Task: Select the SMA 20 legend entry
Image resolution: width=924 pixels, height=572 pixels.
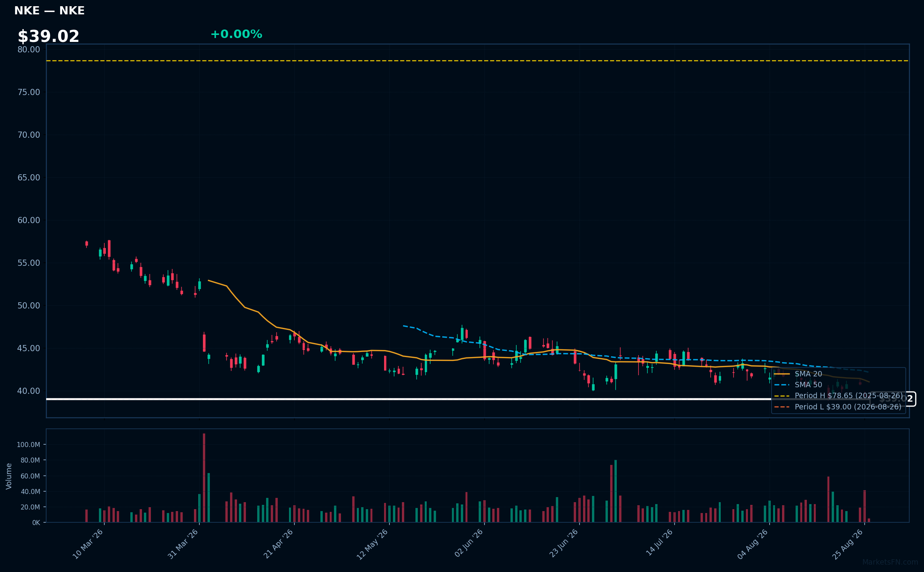Action: [x=798, y=374]
